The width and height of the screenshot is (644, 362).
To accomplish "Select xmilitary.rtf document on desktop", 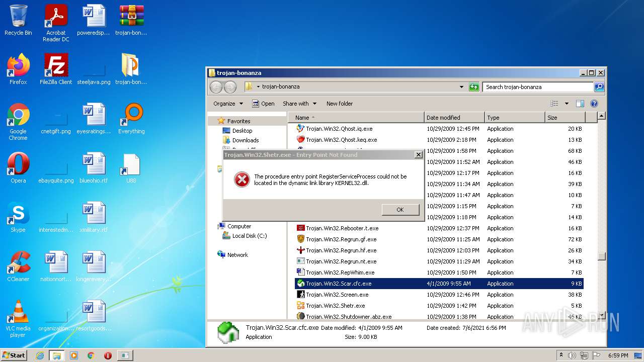I will click(94, 217).
